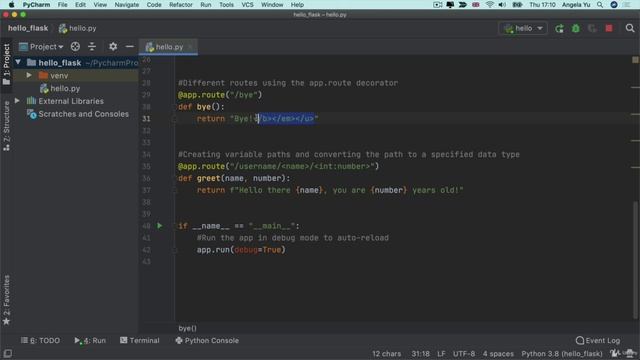
Task: Open the Run menu
Action: (x=206, y=5)
